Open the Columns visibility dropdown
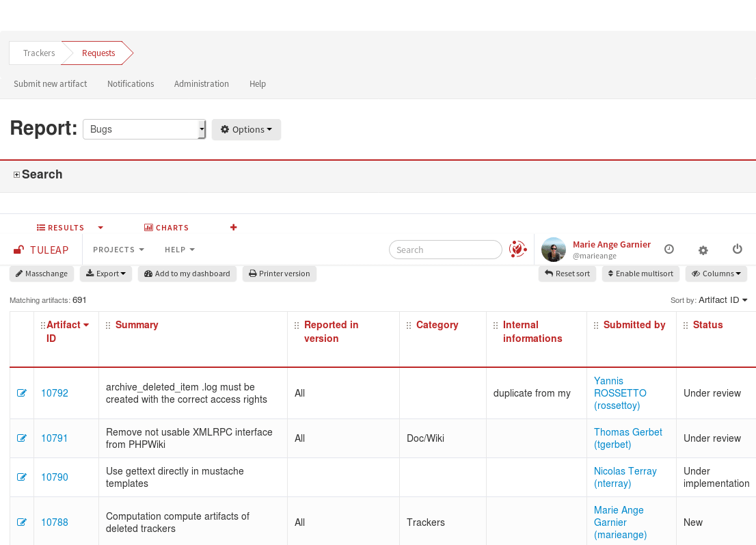Image resolution: width=756 pixels, height=545 pixels. pos(716,274)
